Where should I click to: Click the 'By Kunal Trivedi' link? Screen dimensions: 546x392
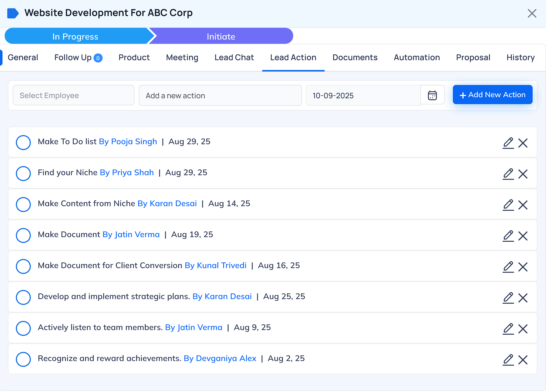click(x=215, y=266)
